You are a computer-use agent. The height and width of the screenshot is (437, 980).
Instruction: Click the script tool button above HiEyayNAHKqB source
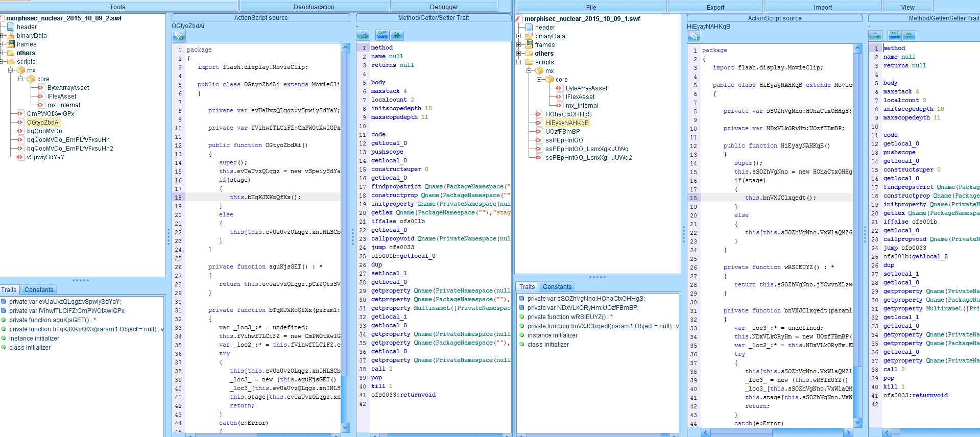(x=694, y=37)
